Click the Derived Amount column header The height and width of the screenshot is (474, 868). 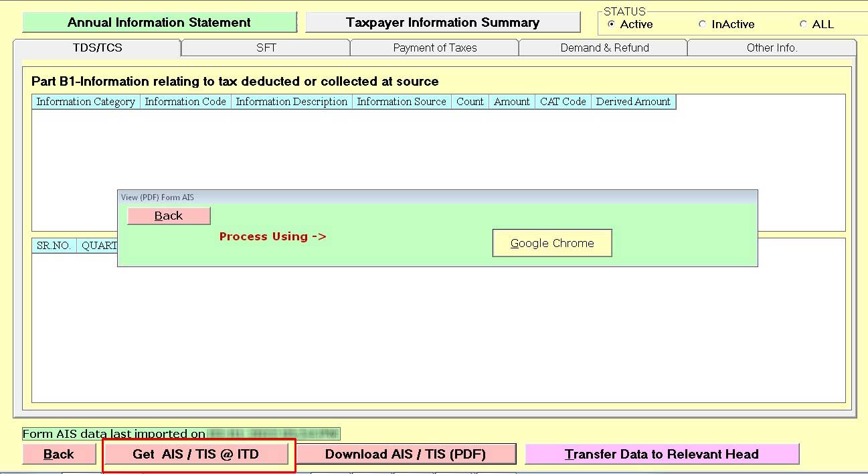[x=633, y=102]
